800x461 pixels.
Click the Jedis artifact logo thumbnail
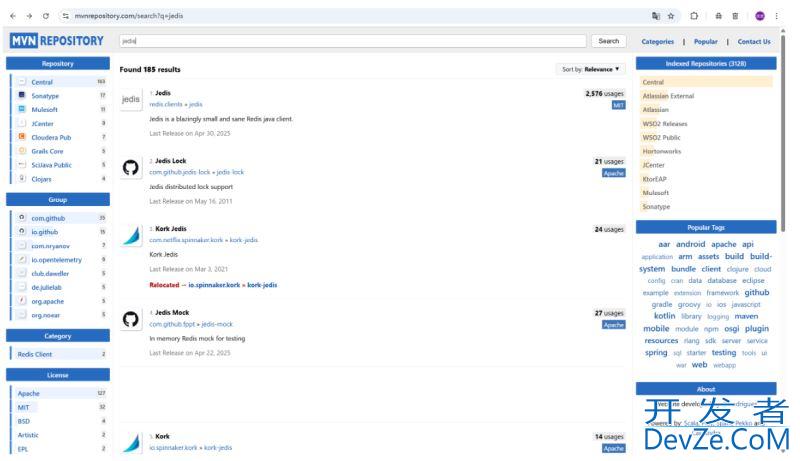pyautogui.click(x=131, y=99)
